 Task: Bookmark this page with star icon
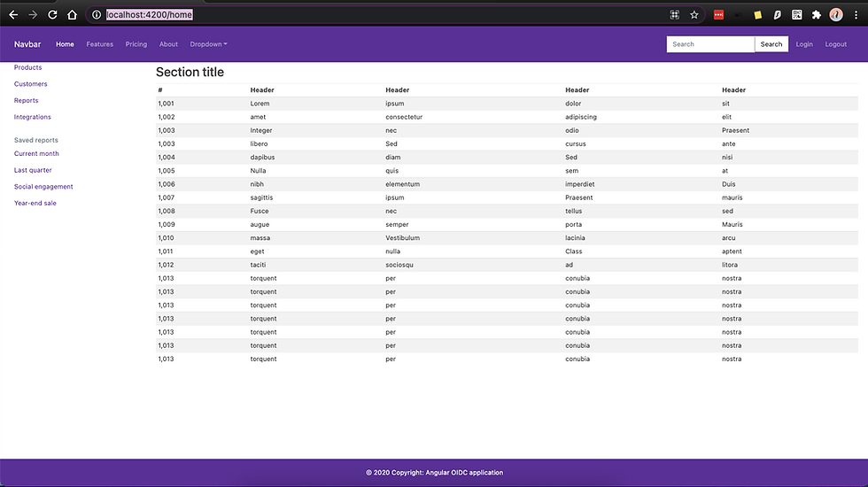click(694, 15)
